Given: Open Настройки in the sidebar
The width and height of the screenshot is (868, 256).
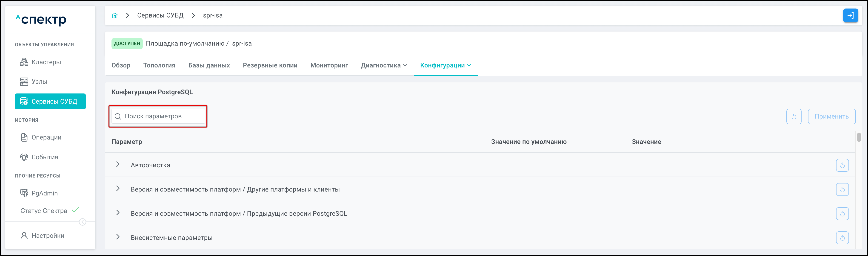Looking at the screenshot, I should pyautogui.click(x=48, y=236).
